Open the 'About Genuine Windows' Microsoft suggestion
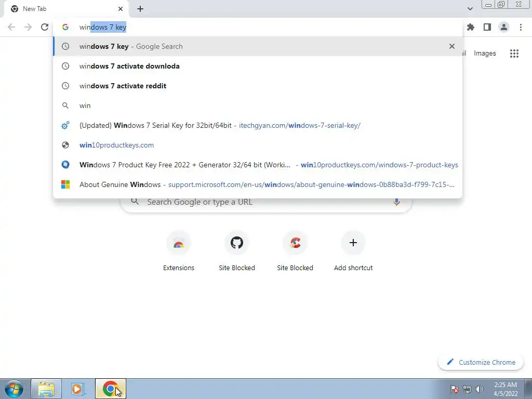Image resolution: width=532 pixels, height=399 pixels. coord(258,184)
